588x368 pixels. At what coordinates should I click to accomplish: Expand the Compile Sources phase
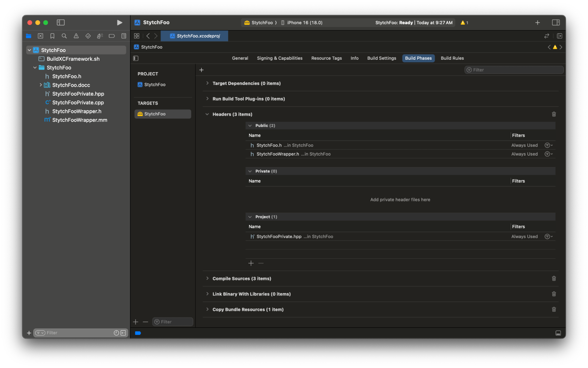(x=207, y=278)
